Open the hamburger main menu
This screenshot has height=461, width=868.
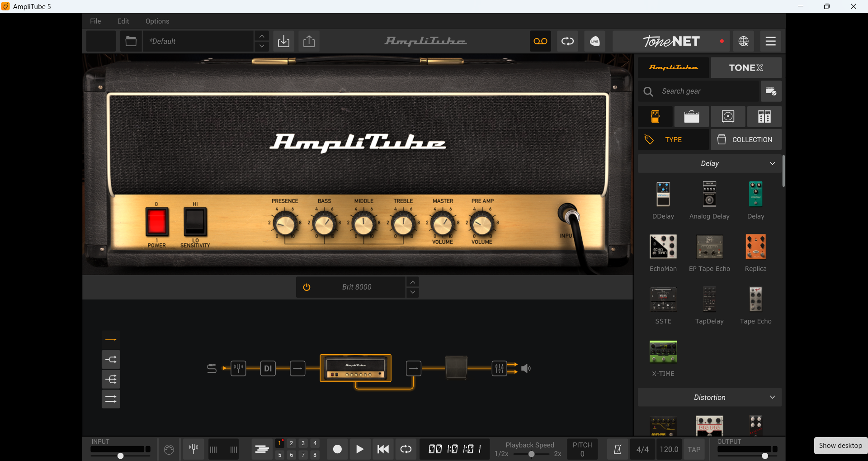click(x=771, y=41)
